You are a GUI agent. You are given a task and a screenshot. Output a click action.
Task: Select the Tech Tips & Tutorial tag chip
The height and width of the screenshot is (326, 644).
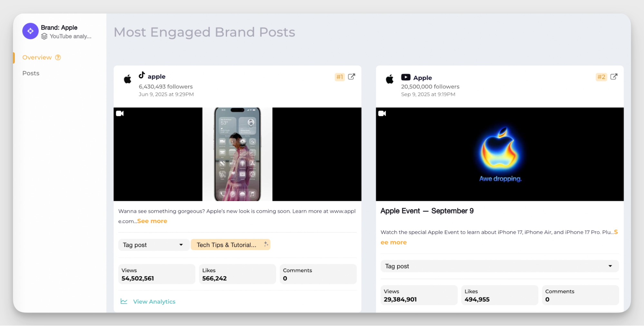[226, 245]
